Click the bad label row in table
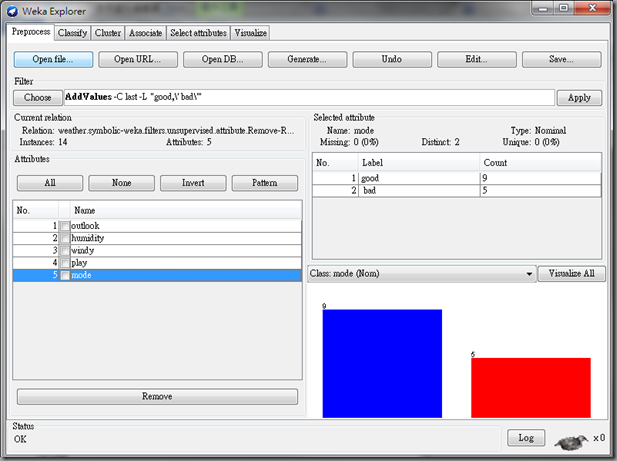 pyautogui.click(x=457, y=191)
